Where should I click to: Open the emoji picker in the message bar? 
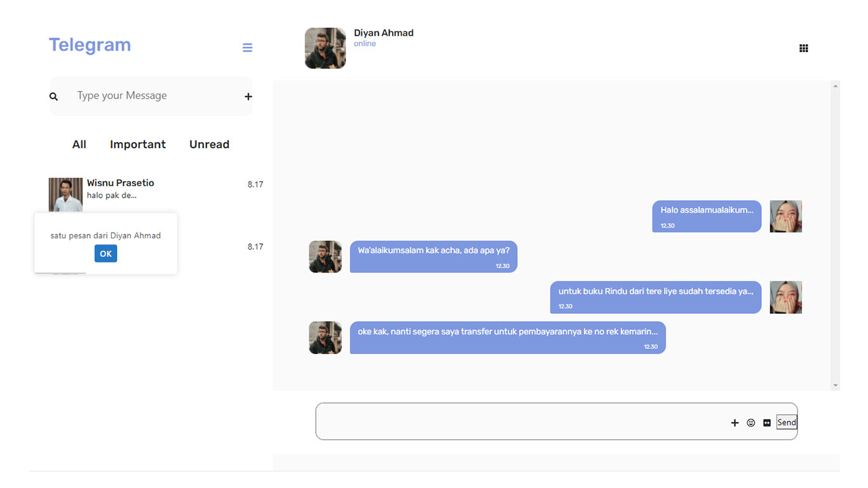(750, 422)
